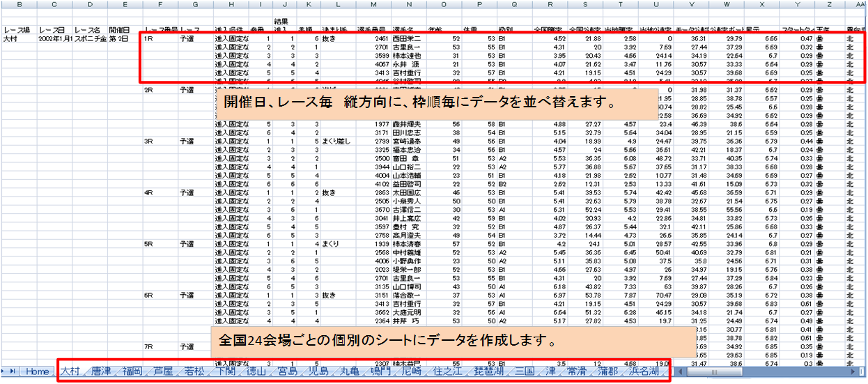The height and width of the screenshot is (384, 868).
Task: Switch to the 徳山 sheet tab
Action: point(257,371)
